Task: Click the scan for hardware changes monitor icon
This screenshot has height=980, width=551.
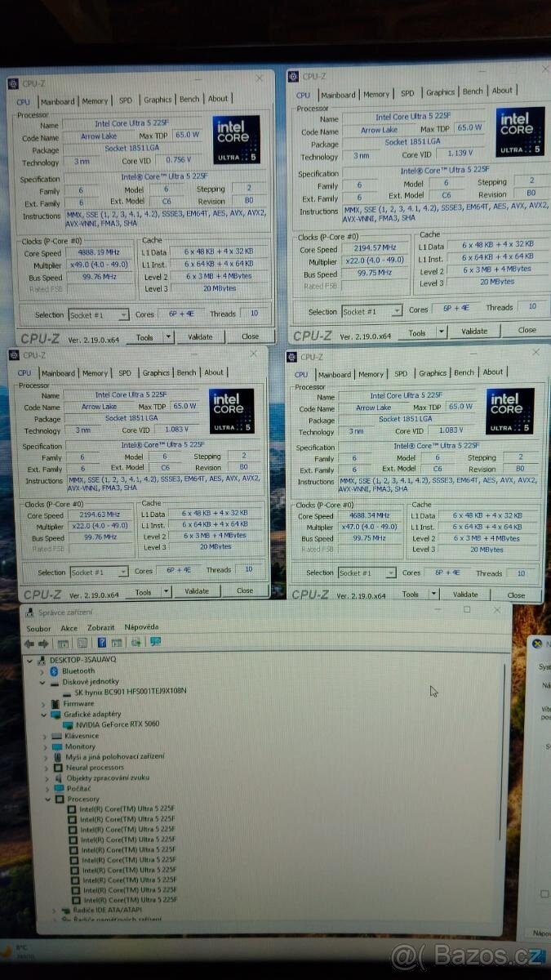Action: 155,642
